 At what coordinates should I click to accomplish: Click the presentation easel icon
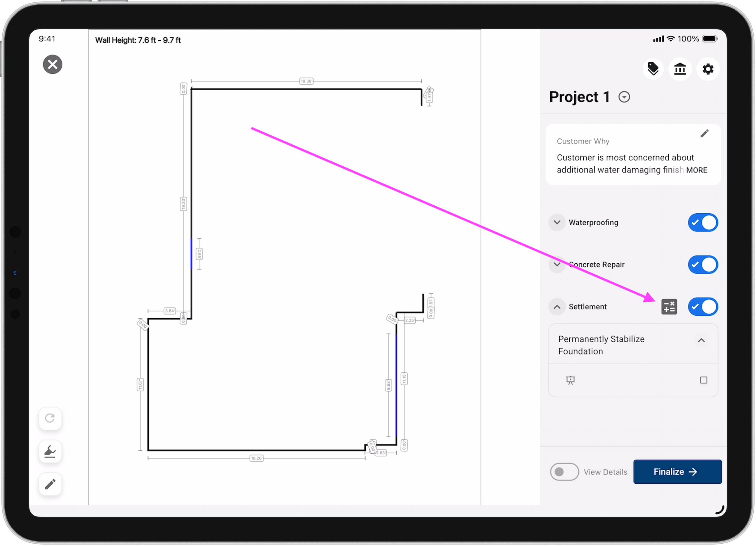tap(570, 380)
